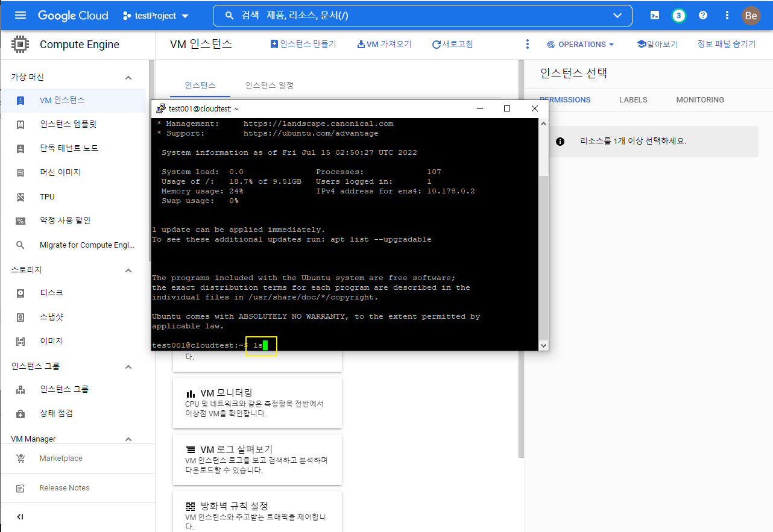Open Marketplace in sidebar
This screenshot has width=773, height=532.
click(x=77, y=458)
